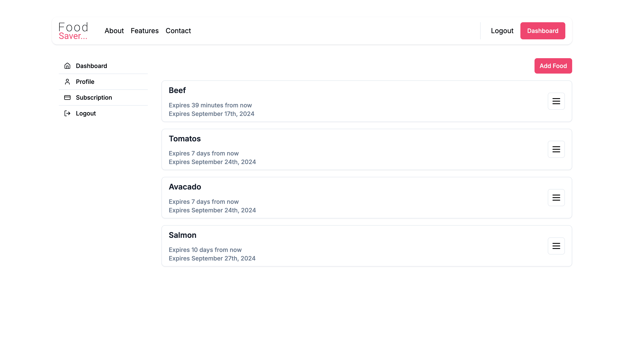622x364 pixels.
Task: Click the Add Food button
Action: pos(553,66)
